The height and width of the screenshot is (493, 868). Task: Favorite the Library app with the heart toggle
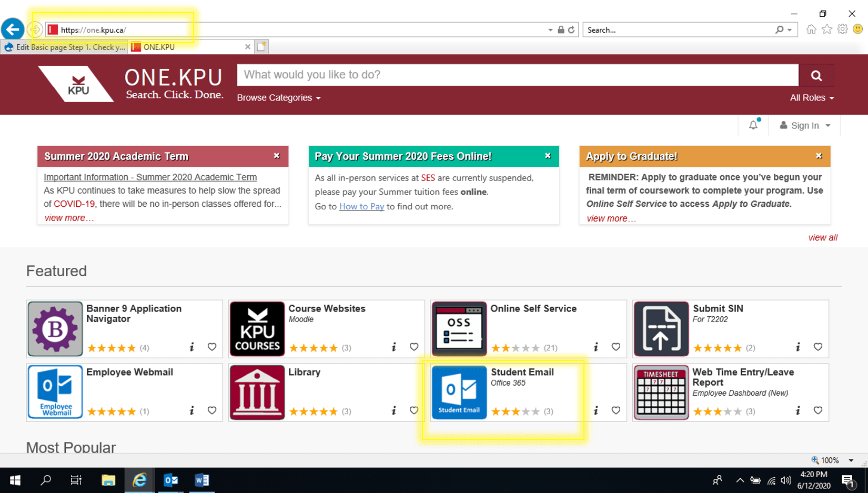tap(414, 410)
